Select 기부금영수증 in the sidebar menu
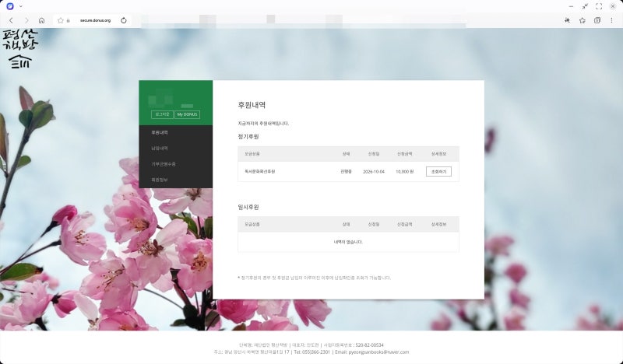Screen dimensions: 623x364 click(164, 164)
